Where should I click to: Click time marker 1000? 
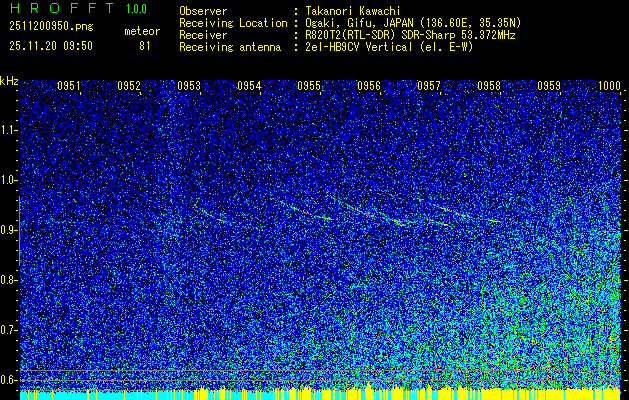pos(609,86)
